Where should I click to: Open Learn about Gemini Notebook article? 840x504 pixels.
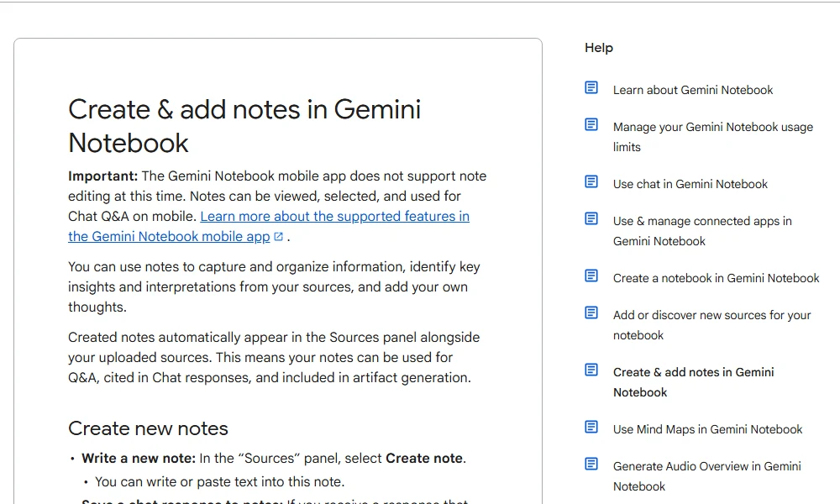[x=693, y=90]
